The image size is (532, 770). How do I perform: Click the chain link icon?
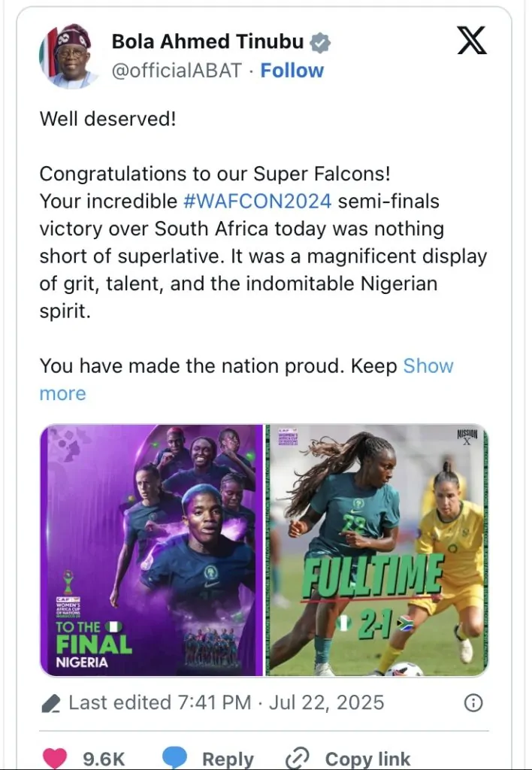(298, 758)
